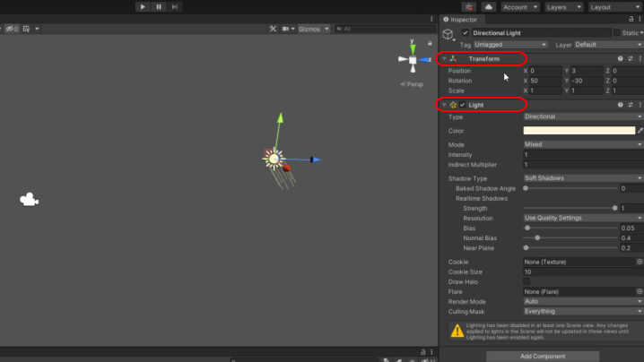Edit the Cookie Size value field
644x362 pixels.
(583, 271)
